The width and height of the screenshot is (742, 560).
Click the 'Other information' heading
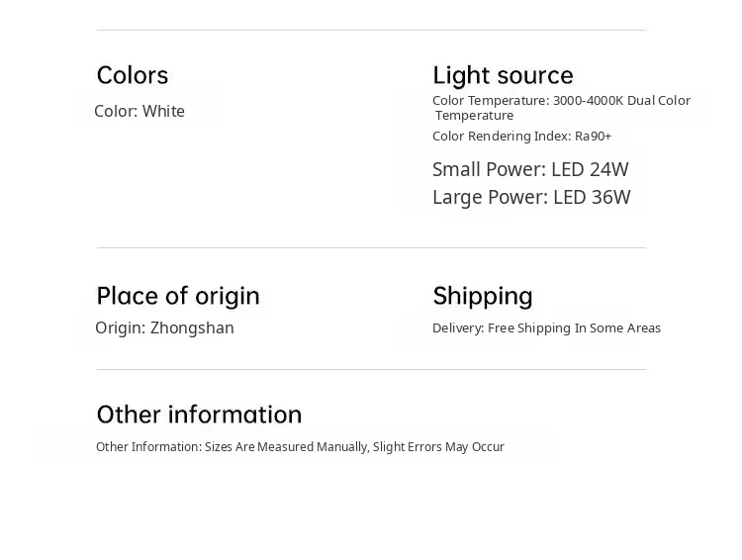[x=199, y=415]
